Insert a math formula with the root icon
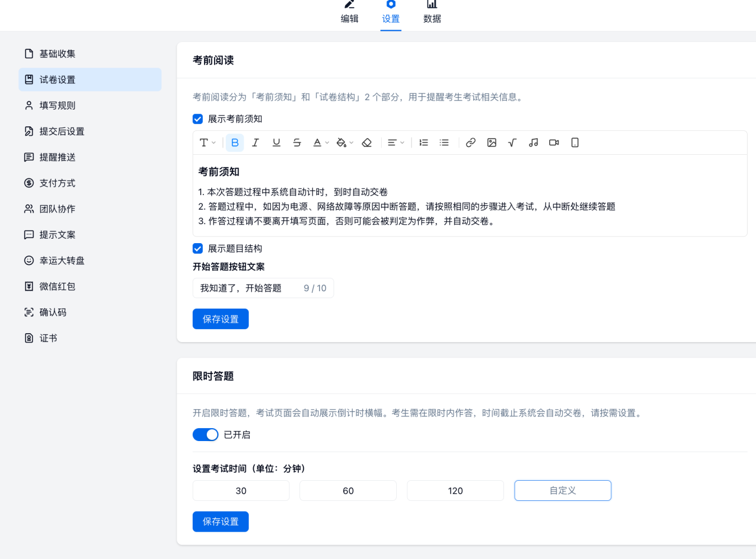The image size is (756, 559). click(x=512, y=143)
